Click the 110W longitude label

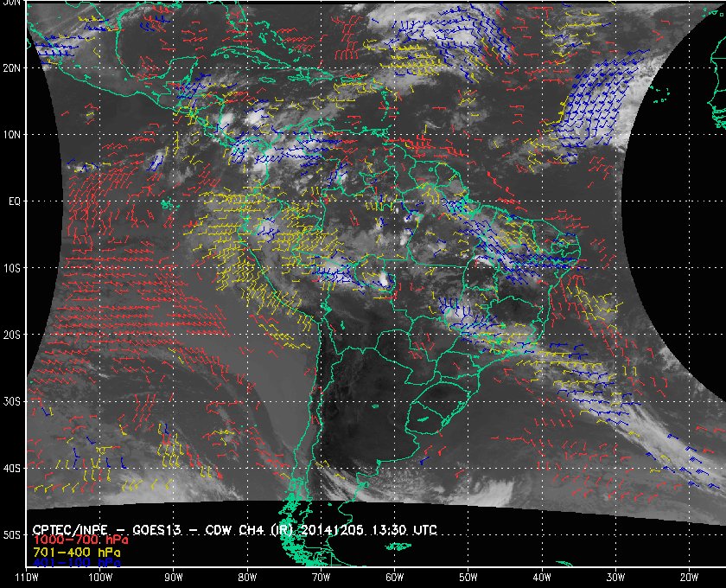click(27, 578)
